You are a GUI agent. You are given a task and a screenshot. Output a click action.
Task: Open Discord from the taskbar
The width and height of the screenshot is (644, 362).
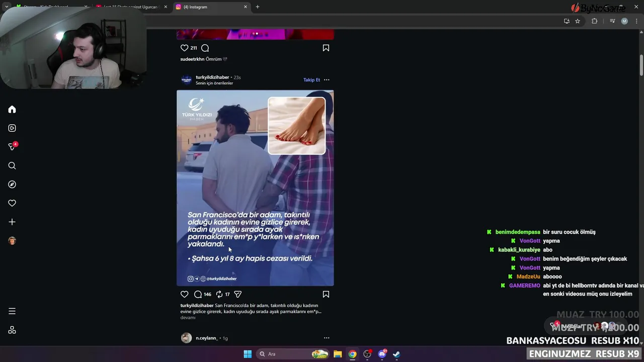click(382, 354)
